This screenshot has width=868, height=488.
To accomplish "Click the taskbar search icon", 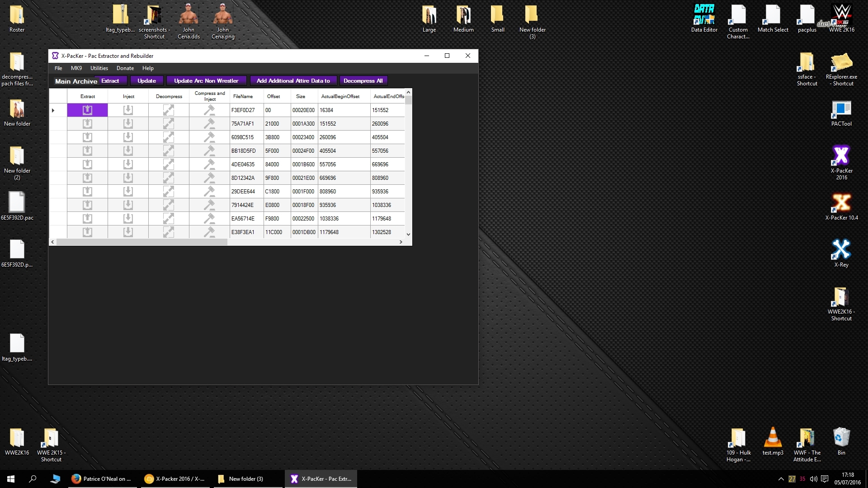I will tap(33, 479).
